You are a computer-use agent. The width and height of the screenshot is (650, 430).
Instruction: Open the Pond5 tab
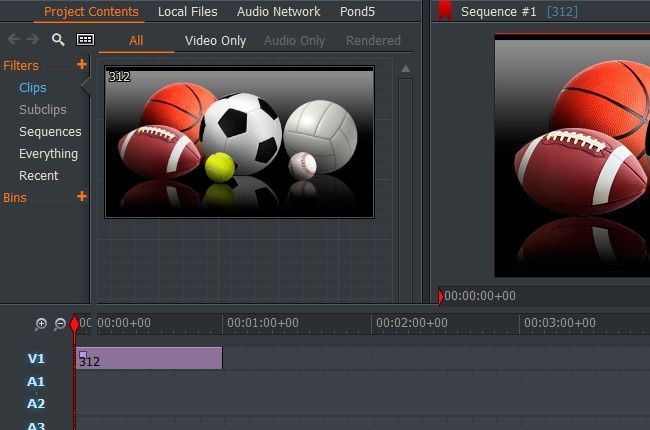pos(357,12)
